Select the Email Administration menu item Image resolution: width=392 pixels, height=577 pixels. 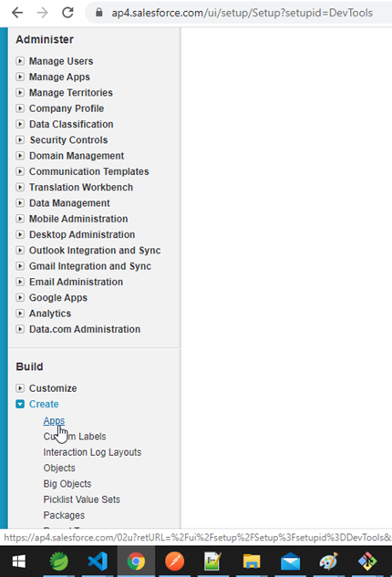77,282
